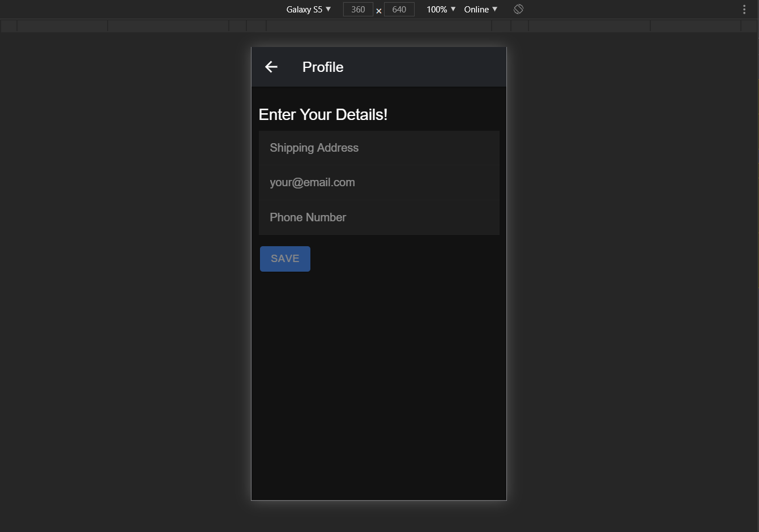Viewport: 759px width, 532px height.
Task: Open the Galaxy S5 device selector
Action: coord(304,9)
